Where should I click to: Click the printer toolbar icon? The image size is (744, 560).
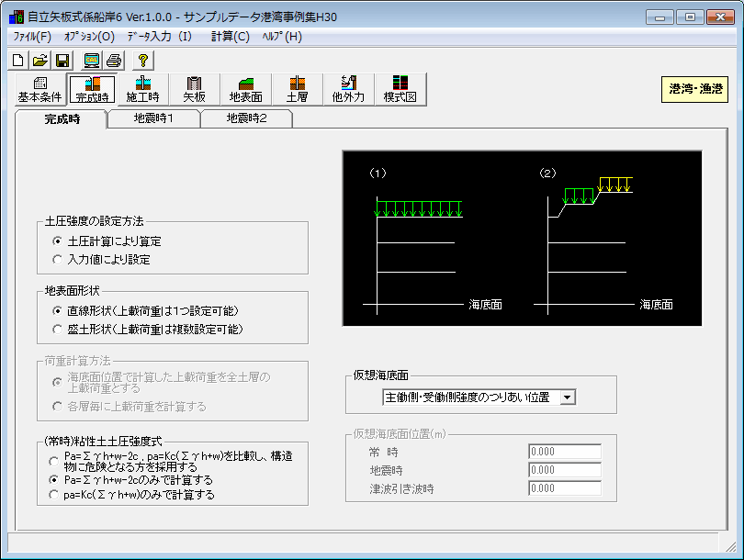pos(114,61)
